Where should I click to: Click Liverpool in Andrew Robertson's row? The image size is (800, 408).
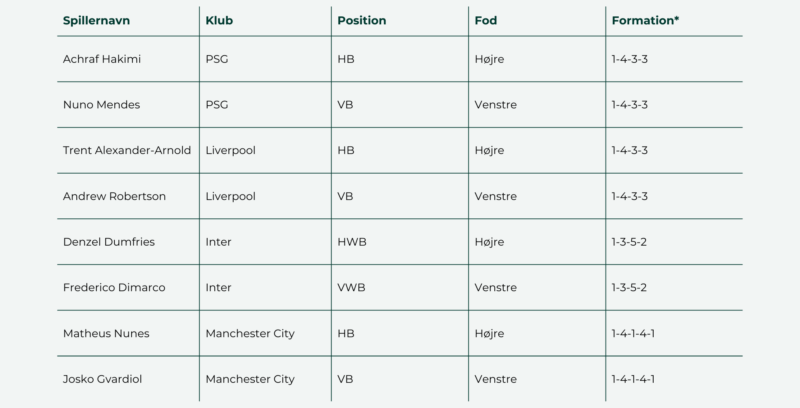[230, 196]
